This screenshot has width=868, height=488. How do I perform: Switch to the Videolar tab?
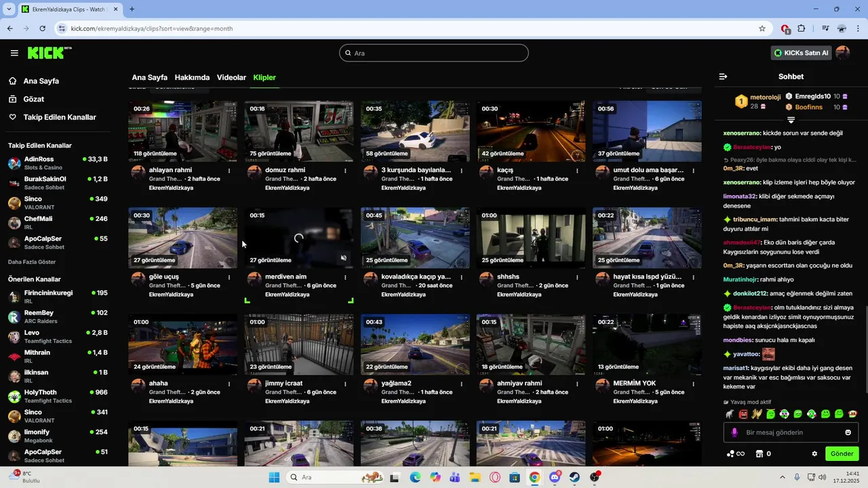click(x=231, y=77)
